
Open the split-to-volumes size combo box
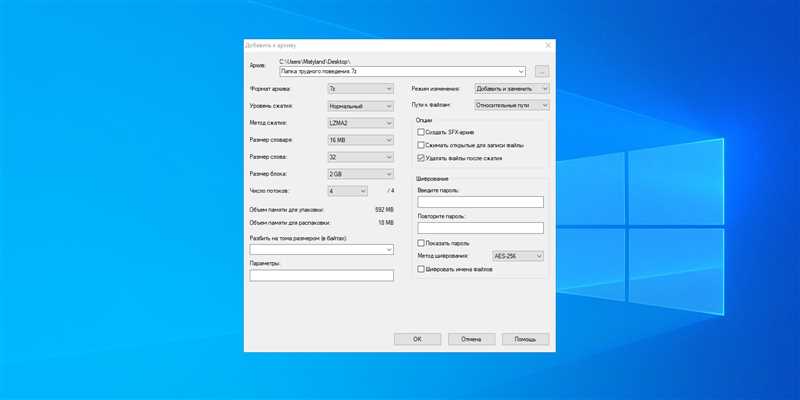pos(321,249)
